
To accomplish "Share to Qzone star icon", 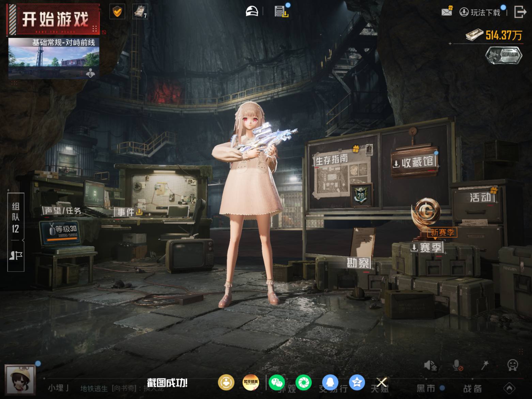I will click(x=357, y=382).
